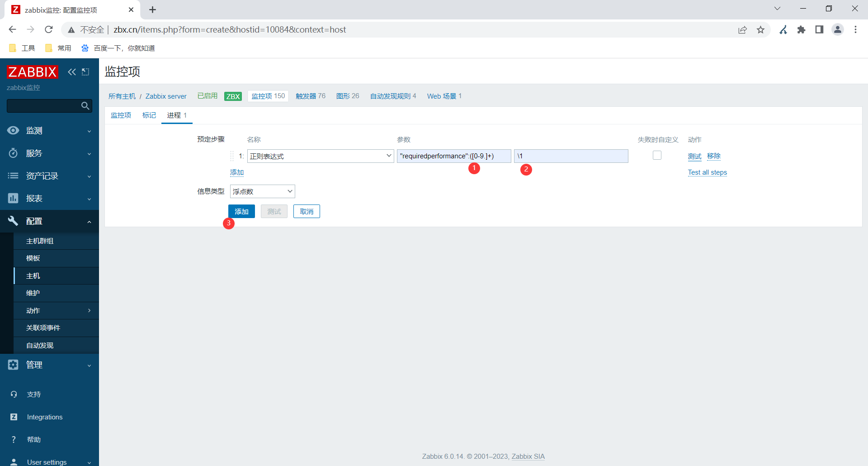868x466 pixels.
Task: Click the Integrations Z icon
Action: 14,417
